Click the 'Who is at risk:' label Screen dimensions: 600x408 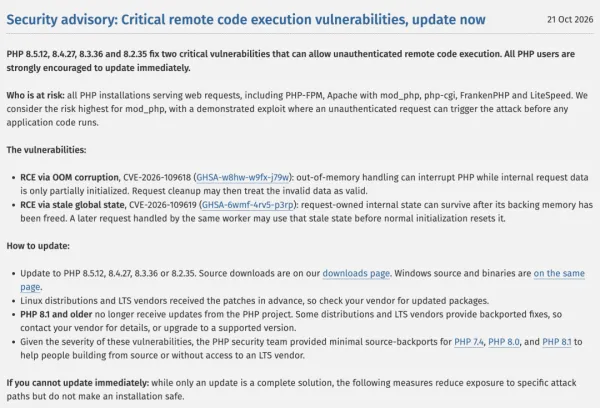[35, 95]
